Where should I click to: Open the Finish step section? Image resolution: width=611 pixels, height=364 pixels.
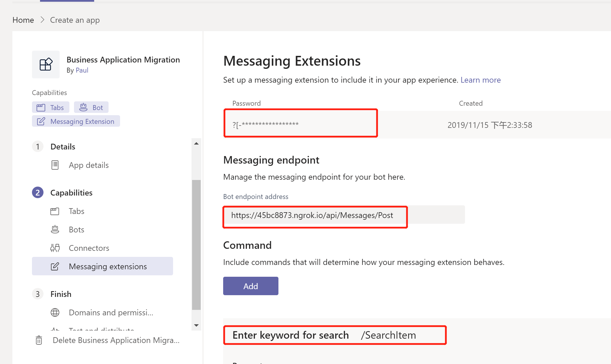[x=61, y=294]
